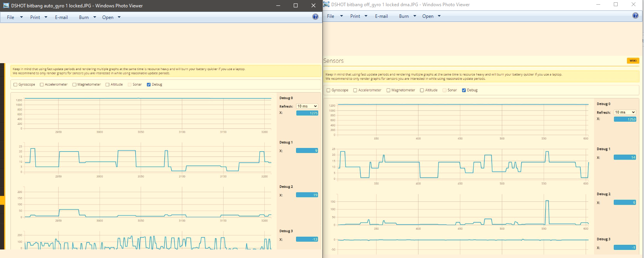Click help icon in left Photo Viewer window
The width and height of the screenshot is (644, 258).
coord(315,17)
